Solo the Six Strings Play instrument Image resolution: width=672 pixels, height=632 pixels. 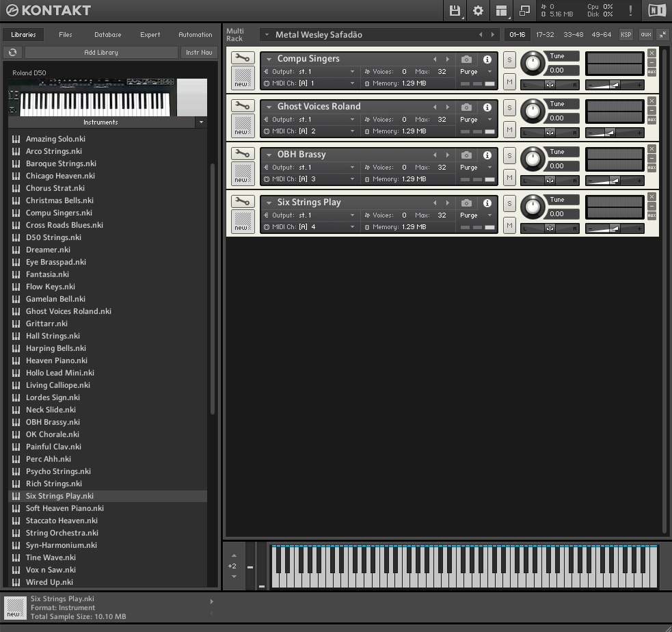point(509,204)
